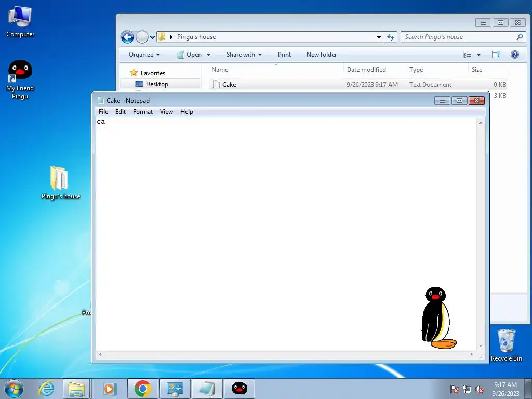532x399 pixels.
Task: Click the muted volume tray icon
Action: 480,389
